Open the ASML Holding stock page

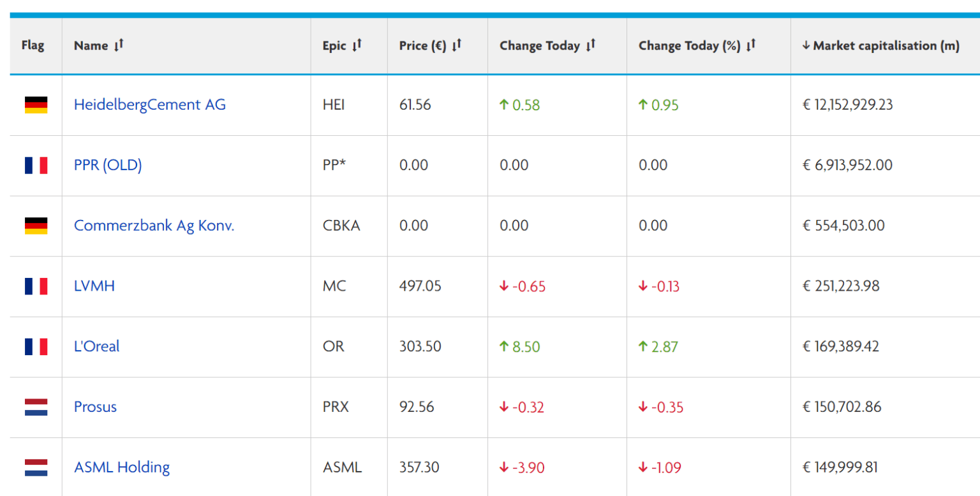122,467
